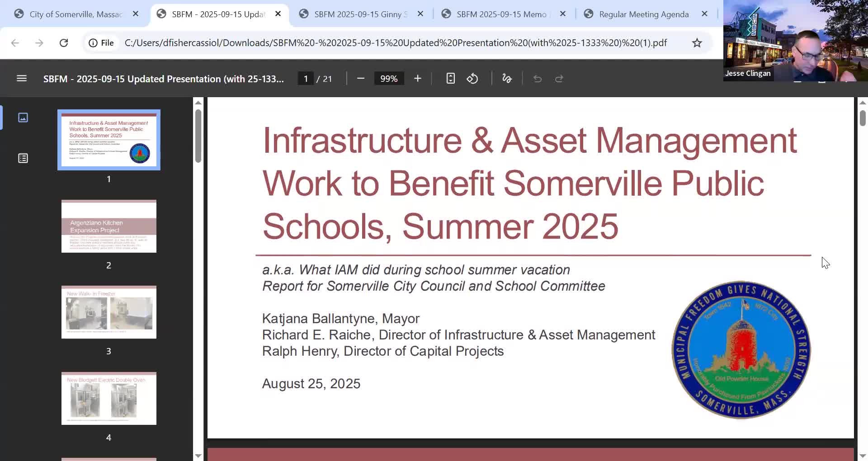The image size is (868, 461).
Task: Select page 1 thumbnail
Action: [109, 140]
